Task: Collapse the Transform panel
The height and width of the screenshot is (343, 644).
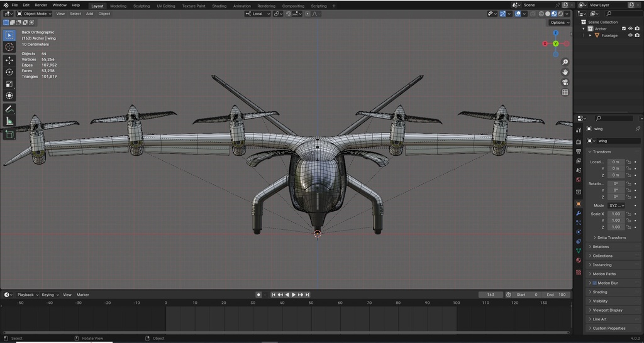Action: click(x=601, y=152)
